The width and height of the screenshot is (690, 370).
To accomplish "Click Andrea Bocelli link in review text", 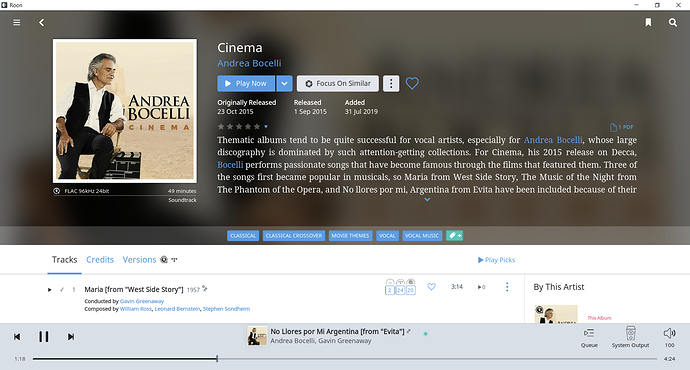I will click(553, 140).
